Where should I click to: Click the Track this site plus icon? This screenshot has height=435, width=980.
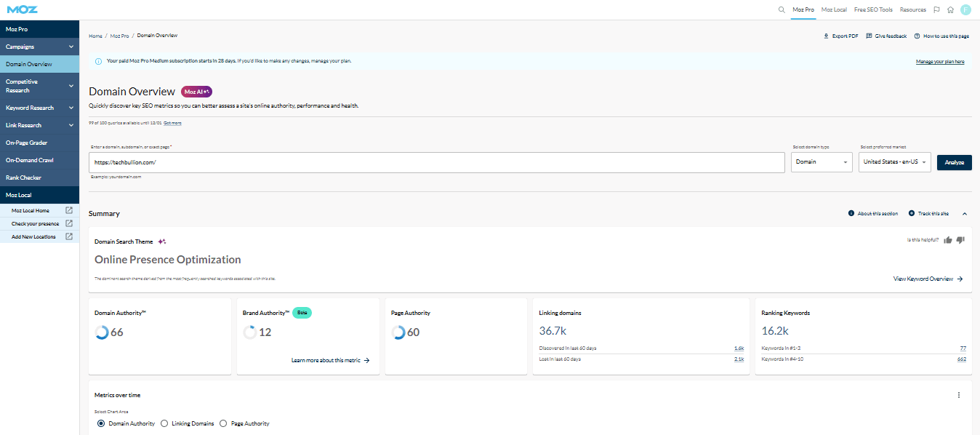coord(912,214)
